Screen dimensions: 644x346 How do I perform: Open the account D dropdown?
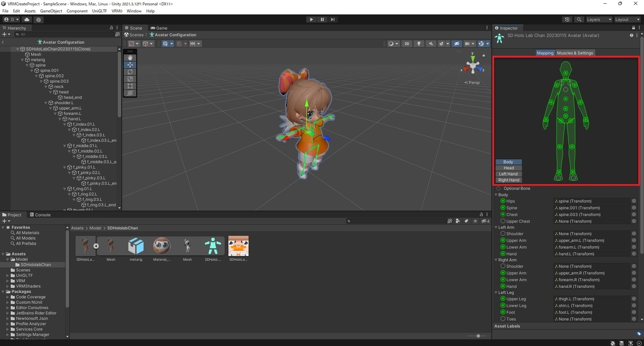11,19
